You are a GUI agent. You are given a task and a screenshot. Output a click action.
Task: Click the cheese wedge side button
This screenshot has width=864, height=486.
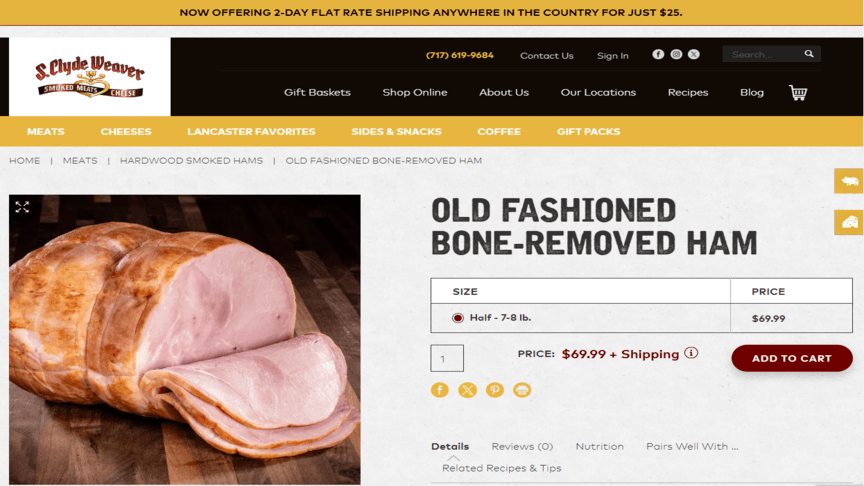(849, 222)
